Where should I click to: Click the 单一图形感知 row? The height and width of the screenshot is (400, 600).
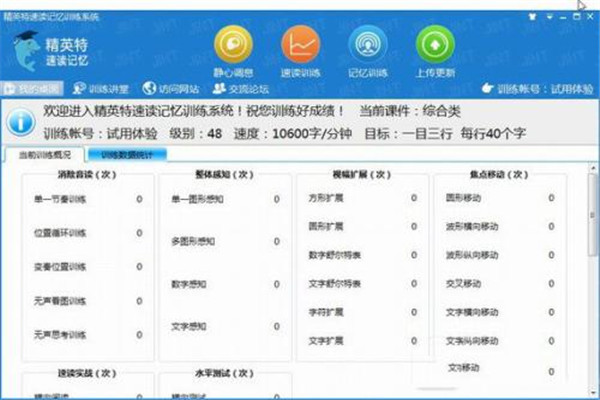(225, 199)
